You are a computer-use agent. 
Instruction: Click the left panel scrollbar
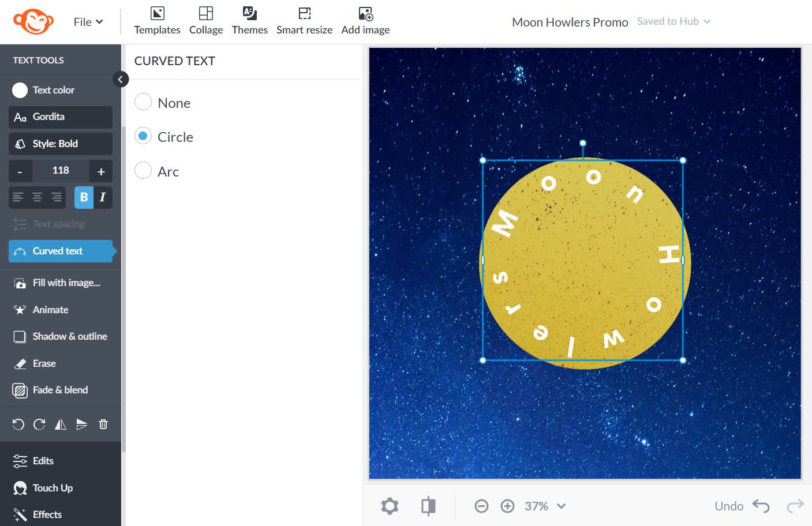click(124, 288)
